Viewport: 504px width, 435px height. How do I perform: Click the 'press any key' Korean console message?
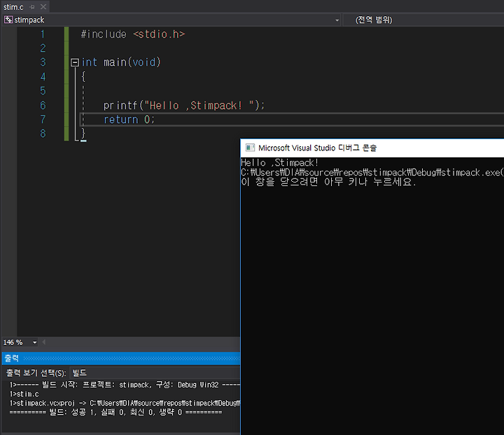pyautogui.click(x=328, y=182)
